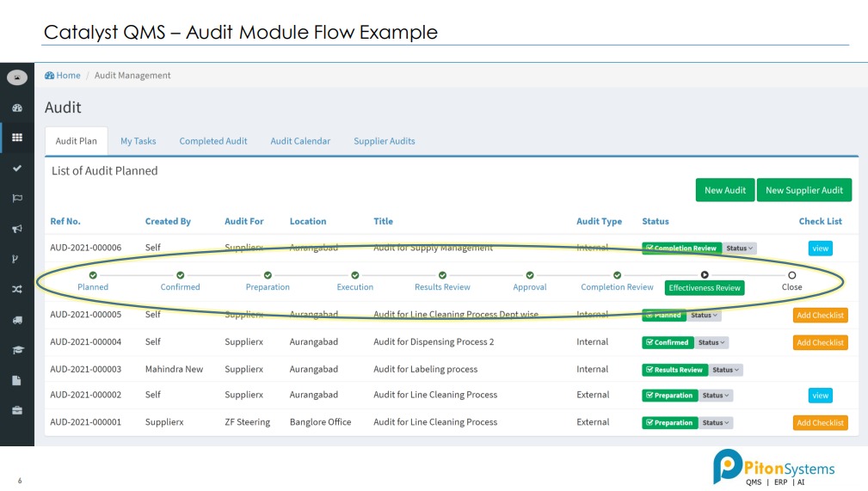Open the shuffle arrows icon in sidebar
Viewport: 868px width, 491px height.
click(x=17, y=289)
